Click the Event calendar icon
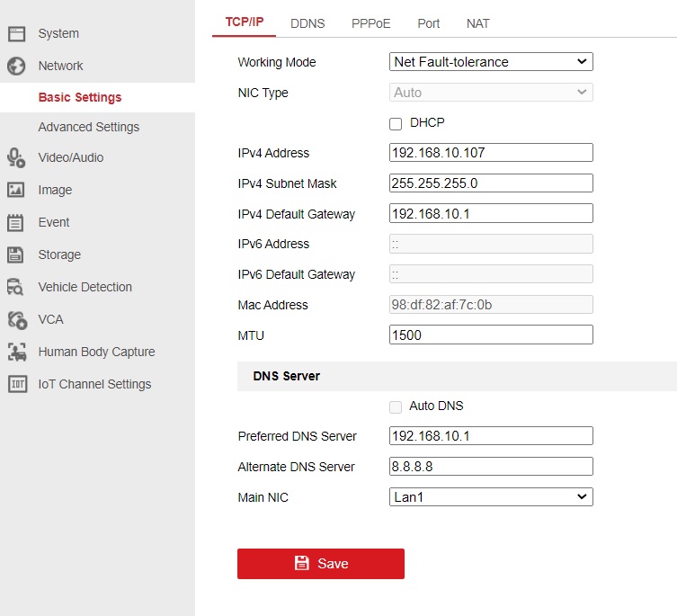This screenshot has height=616, width=677. tap(16, 222)
